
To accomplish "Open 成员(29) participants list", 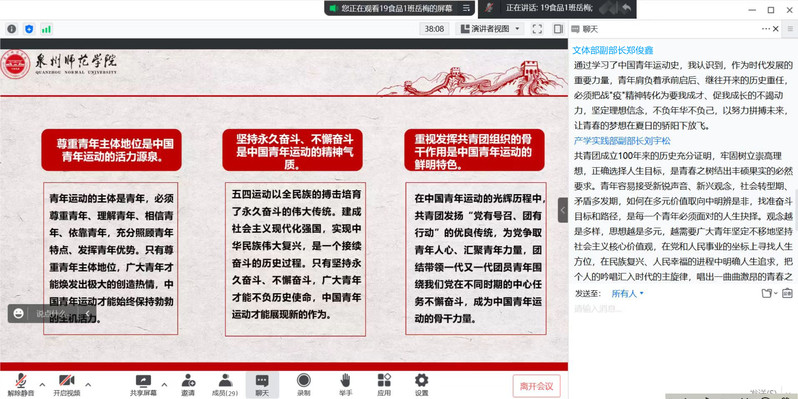I will tap(225, 385).
